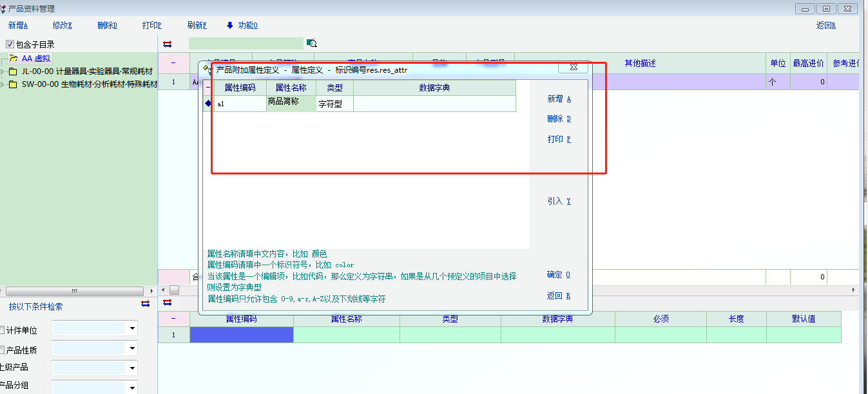Click 刷新F in the top menu bar

[197, 26]
